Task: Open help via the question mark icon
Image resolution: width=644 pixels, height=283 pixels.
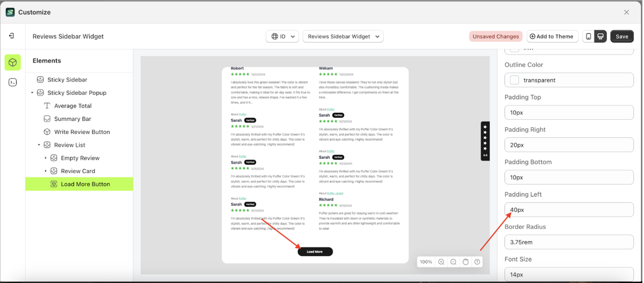Action: click(x=477, y=262)
